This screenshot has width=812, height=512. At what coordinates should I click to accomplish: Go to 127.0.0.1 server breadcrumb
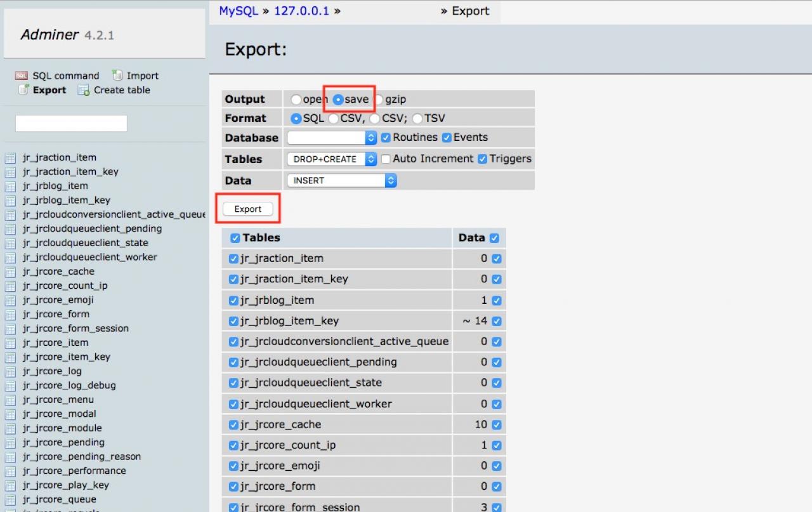pos(301,11)
